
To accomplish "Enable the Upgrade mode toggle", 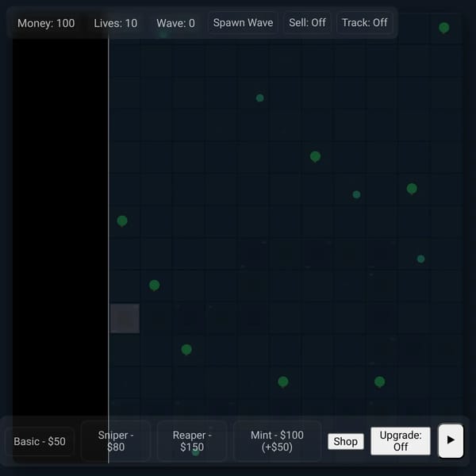I will pos(401,441).
